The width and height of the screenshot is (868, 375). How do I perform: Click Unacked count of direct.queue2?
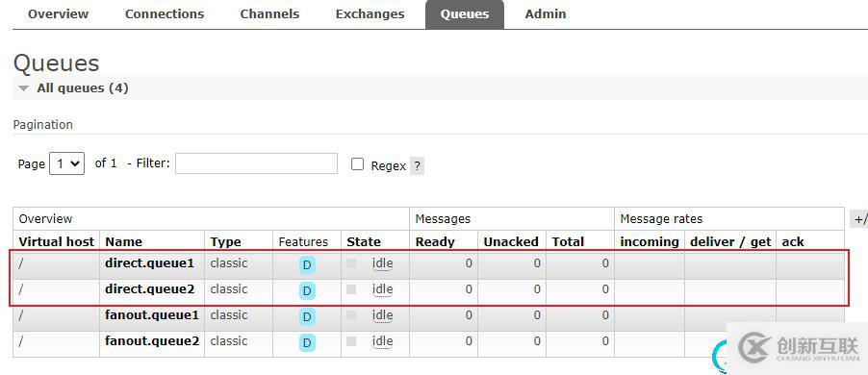537,289
